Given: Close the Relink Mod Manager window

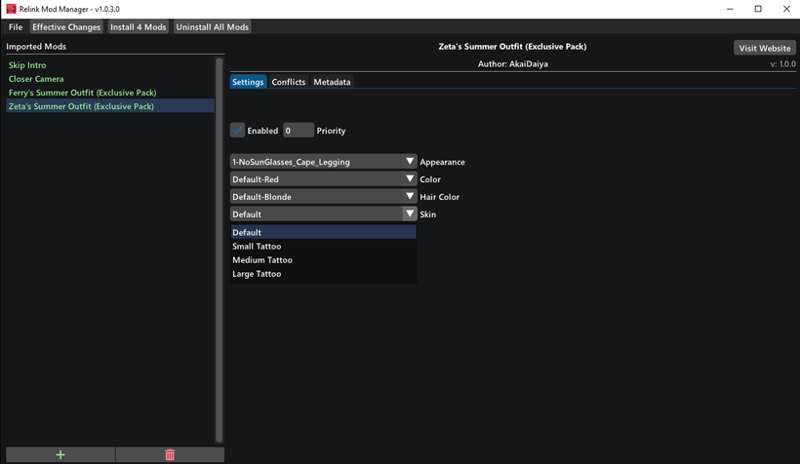Looking at the screenshot, I should pos(786,9).
